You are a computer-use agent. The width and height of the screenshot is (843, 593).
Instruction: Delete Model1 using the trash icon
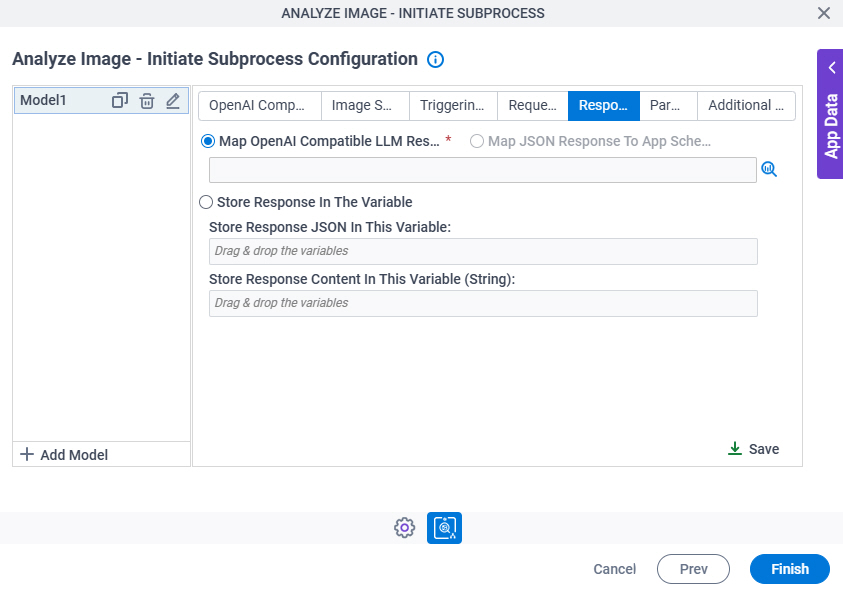(147, 101)
